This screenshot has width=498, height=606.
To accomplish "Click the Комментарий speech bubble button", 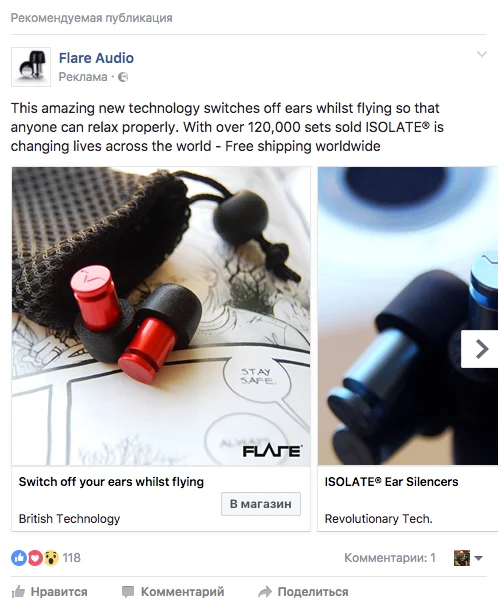I will click(173, 592).
